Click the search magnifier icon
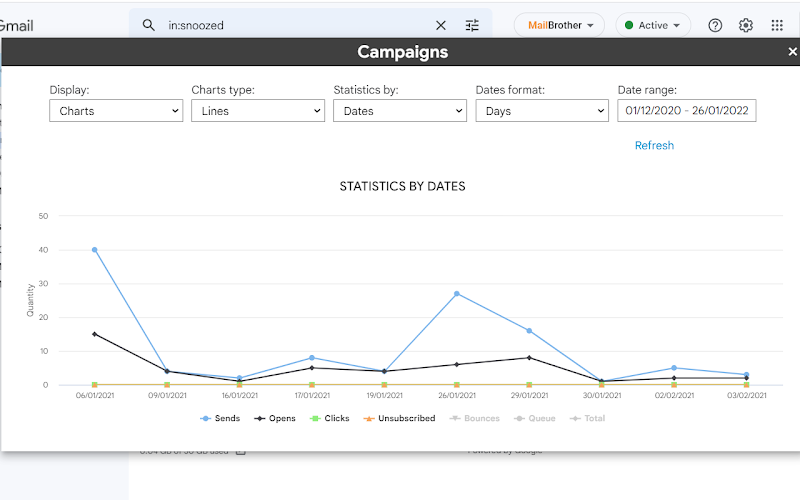800x500 pixels. 148,25
